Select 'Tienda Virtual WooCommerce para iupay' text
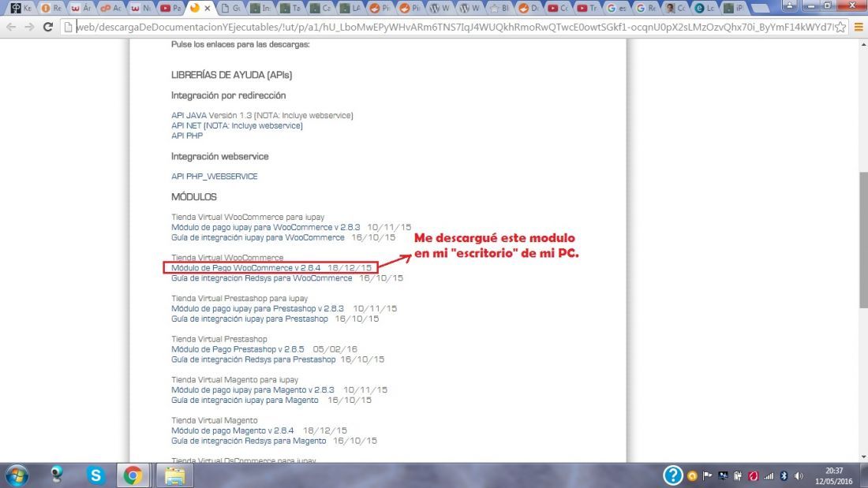This screenshot has width=868, height=488. 248,218
